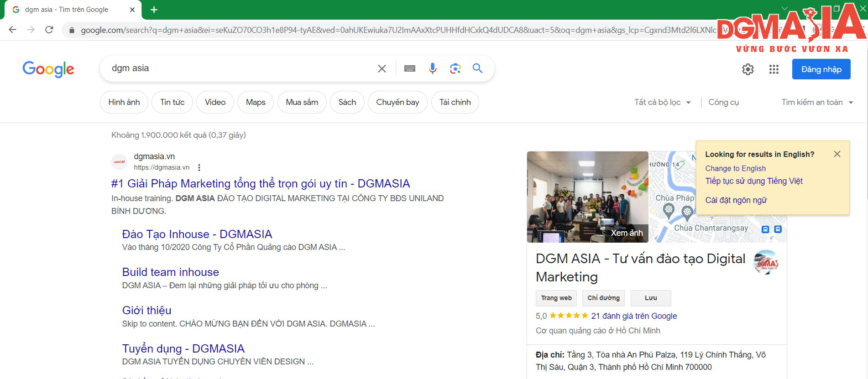Open the map thumbnail in knowledge panel

click(x=717, y=197)
